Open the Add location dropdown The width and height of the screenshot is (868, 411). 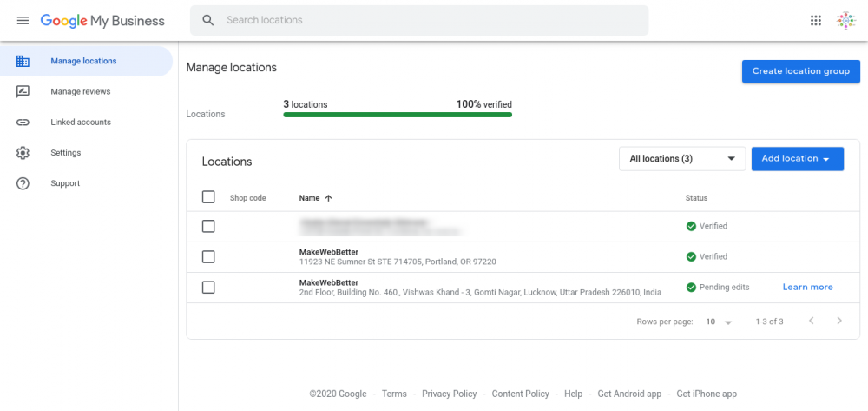[x=797, y=159]
